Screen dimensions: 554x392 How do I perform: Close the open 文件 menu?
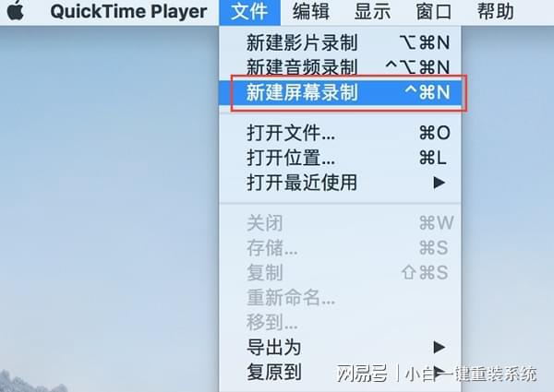click(x=250, y=12)
